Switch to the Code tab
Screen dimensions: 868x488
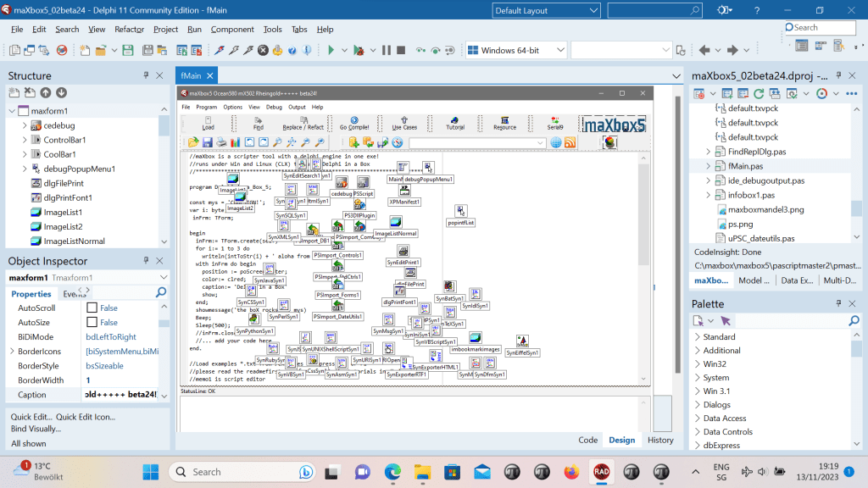tap(587, 440)
